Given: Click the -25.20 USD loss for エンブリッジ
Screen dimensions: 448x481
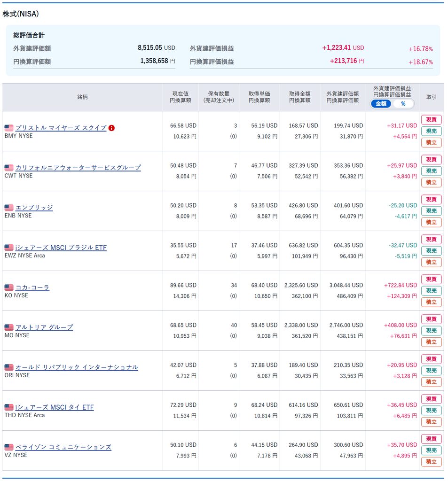Looking at the screenshot, I should tap(402, 206).
